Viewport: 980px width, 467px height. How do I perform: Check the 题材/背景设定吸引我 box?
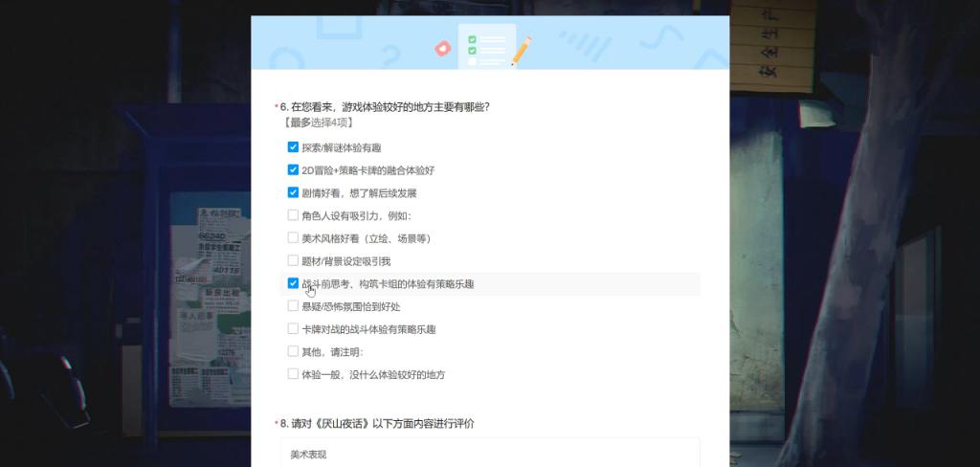tap(293, 260)
